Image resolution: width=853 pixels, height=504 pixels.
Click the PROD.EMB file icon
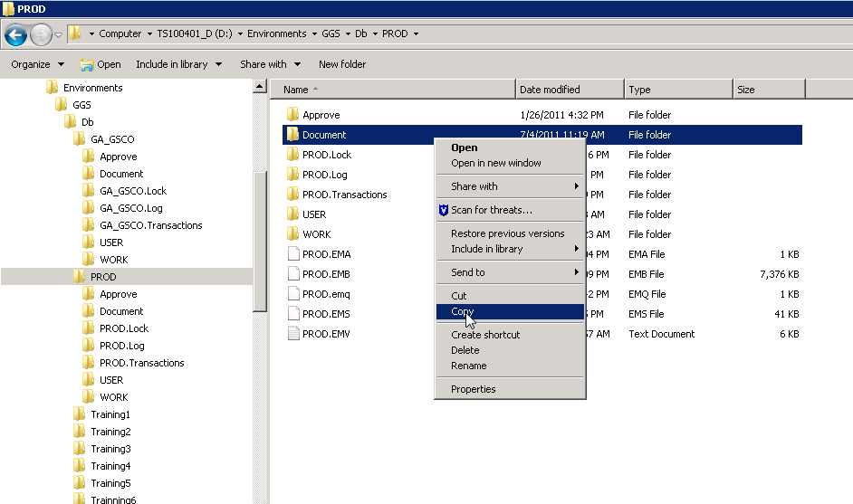point(292,274)
